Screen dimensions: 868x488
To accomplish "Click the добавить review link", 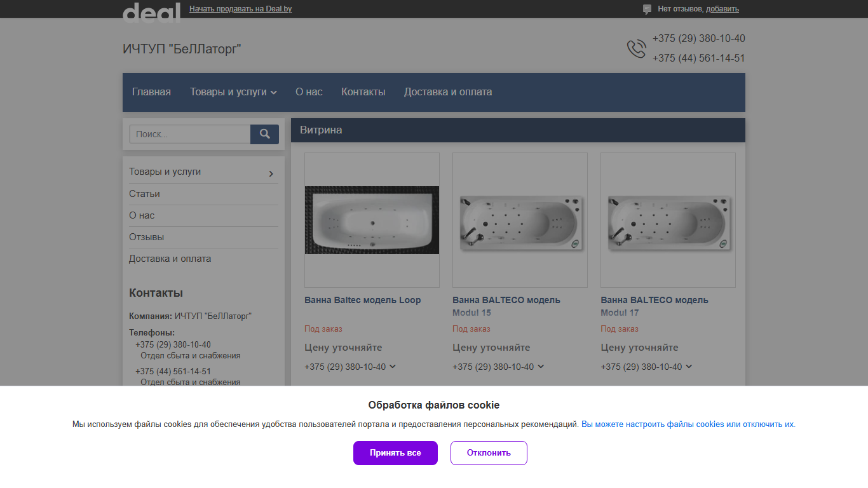I will click(722, 9).
